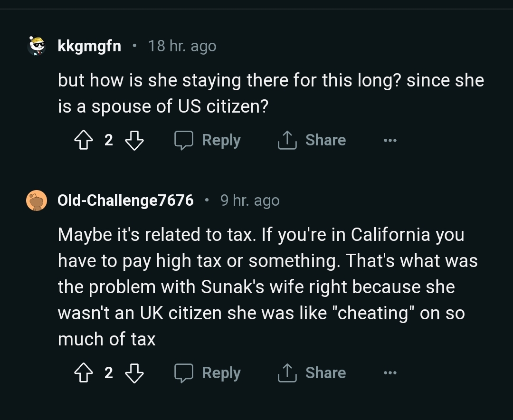Viewport: 513px width, 420px height.
Task: Share kkgmgfn's comment
Action: point(312,141)
